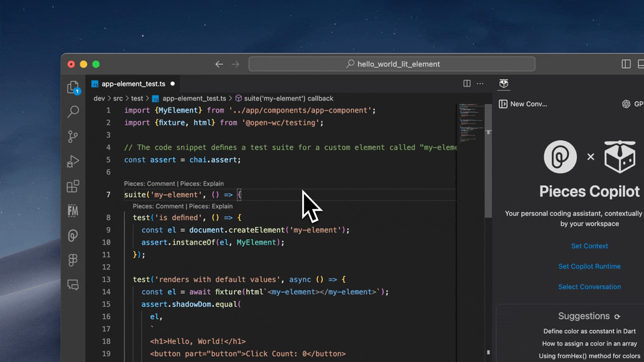The height and width of the screenshot is (362, 644).
Task: Open the Pieces icon in activity bar
Action: 72,235
